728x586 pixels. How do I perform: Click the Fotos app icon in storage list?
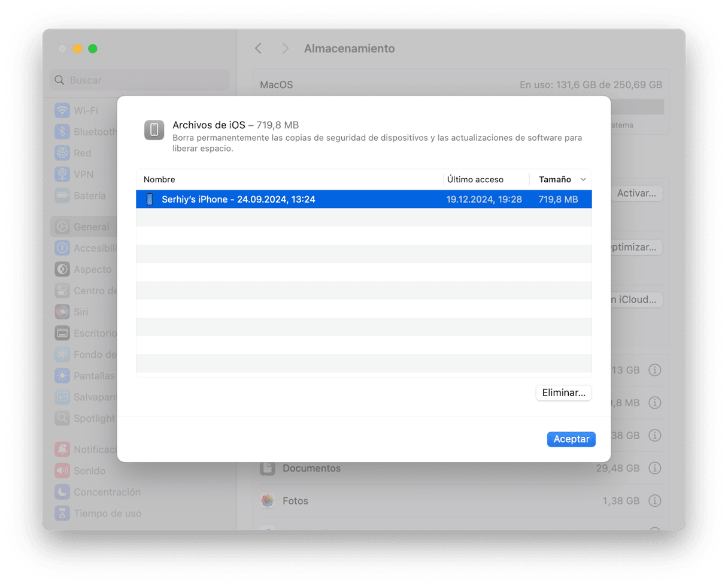(268, 500)
